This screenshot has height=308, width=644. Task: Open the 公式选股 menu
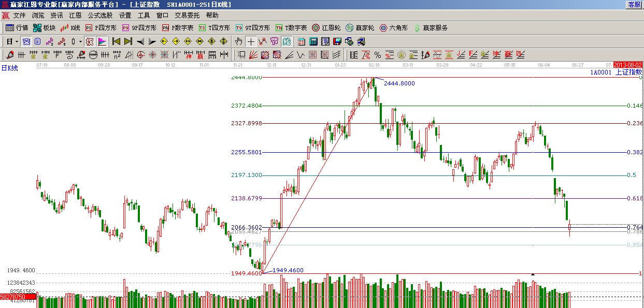coord(100,16)
